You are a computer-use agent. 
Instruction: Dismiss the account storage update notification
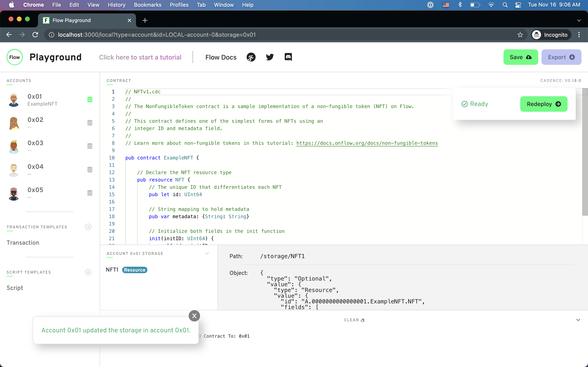[194, 316]
